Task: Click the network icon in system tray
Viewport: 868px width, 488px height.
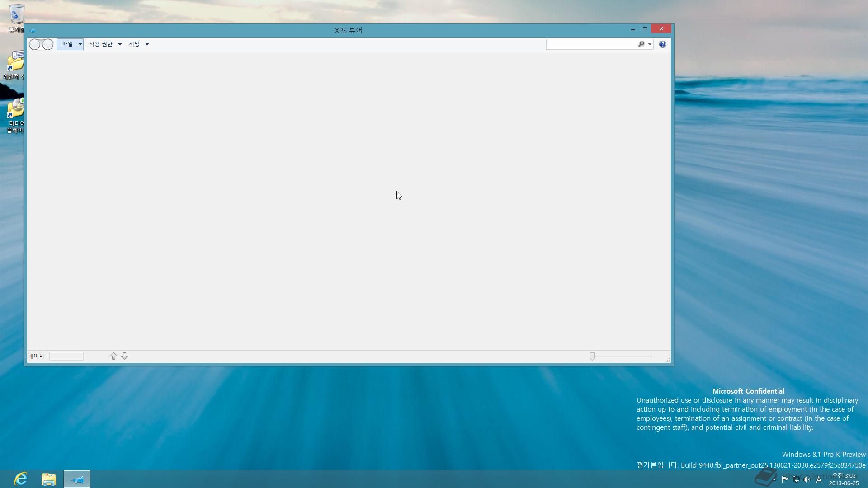Action: pyautogui.click(x=796, y=479)
